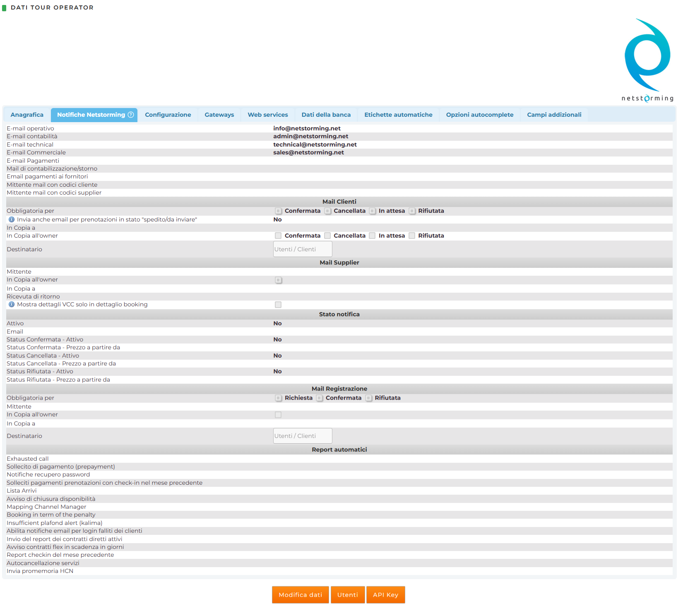The width and height of the screenshot is (683, 616).
Task: Toggle 'Mostra dettagli VCC solo in dettaglio booking' checkbox
Action: 278,305
